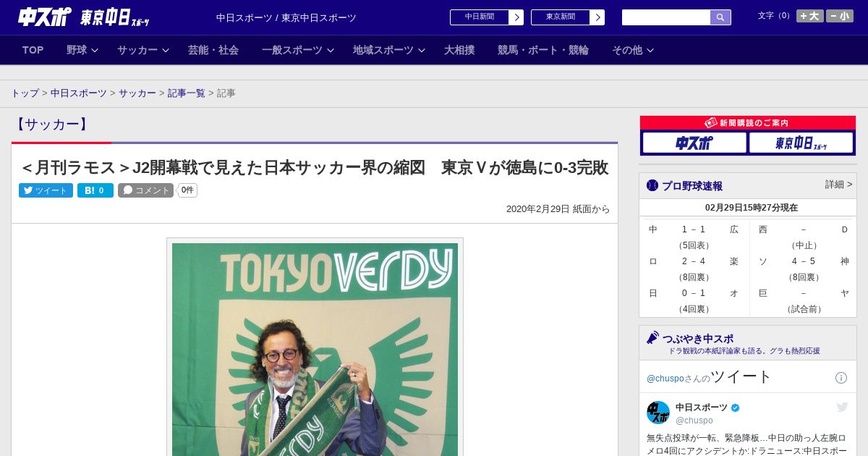868x456 pixels.
Task: Click Hatena bookmark B! button
Action: coord(95,190)
